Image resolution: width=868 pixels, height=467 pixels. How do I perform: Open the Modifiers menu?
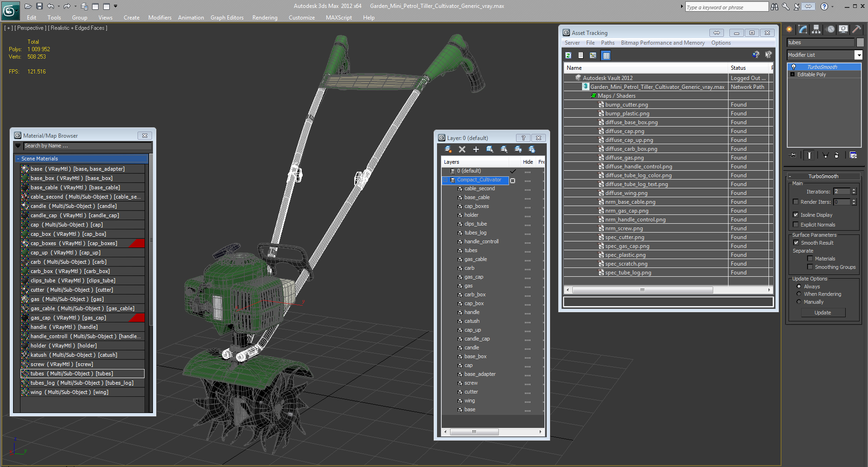click(x=160, y=18)
